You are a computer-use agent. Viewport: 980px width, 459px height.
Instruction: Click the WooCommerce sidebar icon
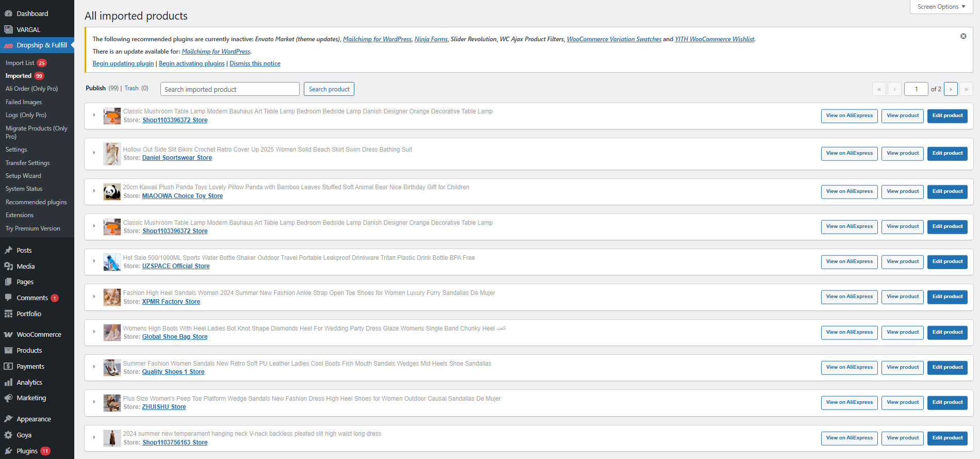[x=8, y=335]
